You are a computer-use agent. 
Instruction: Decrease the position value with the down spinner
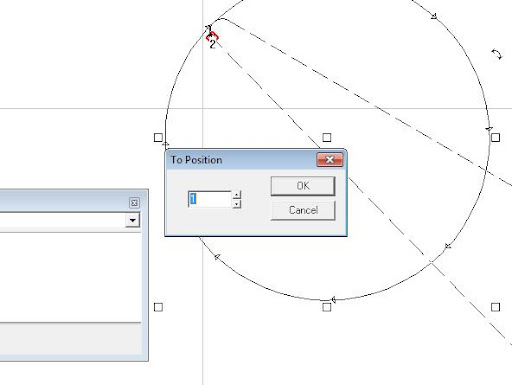point(237,203)
